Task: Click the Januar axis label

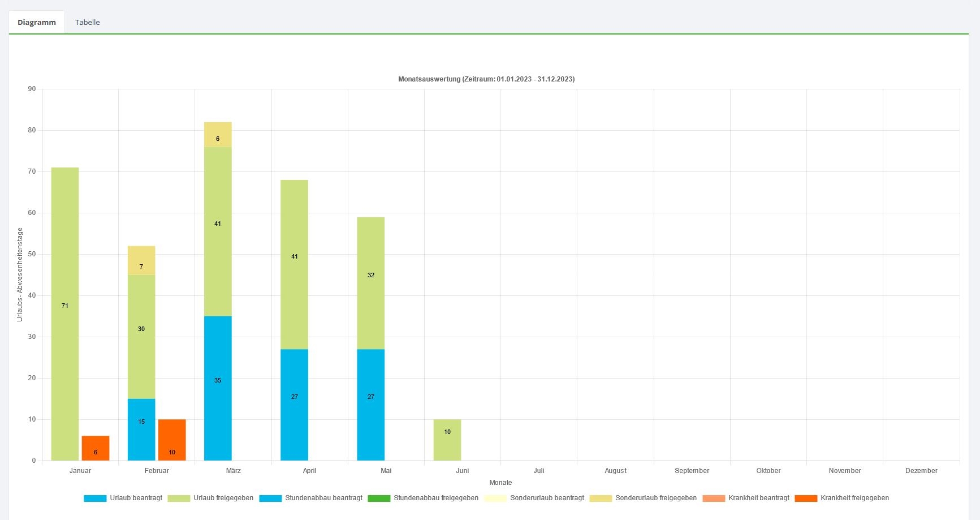Action: pos(80,471)
